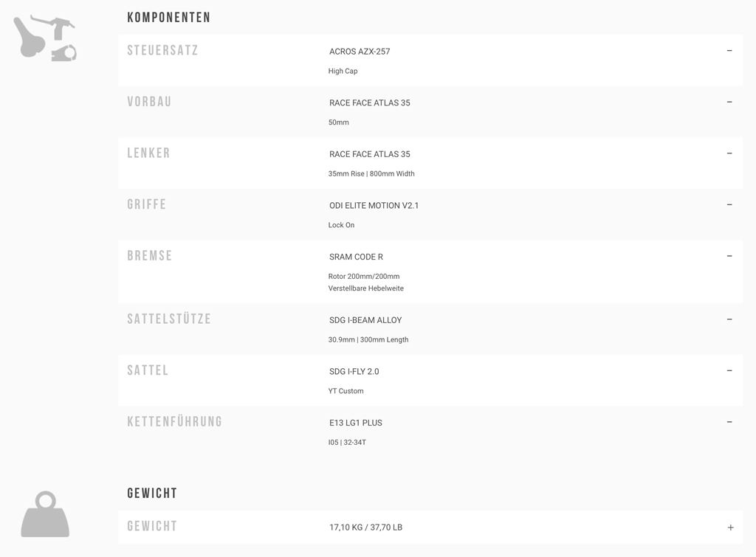Collapse the Vorbau row
Viewport: 756px width, 557px height.
tap(729, 102)
